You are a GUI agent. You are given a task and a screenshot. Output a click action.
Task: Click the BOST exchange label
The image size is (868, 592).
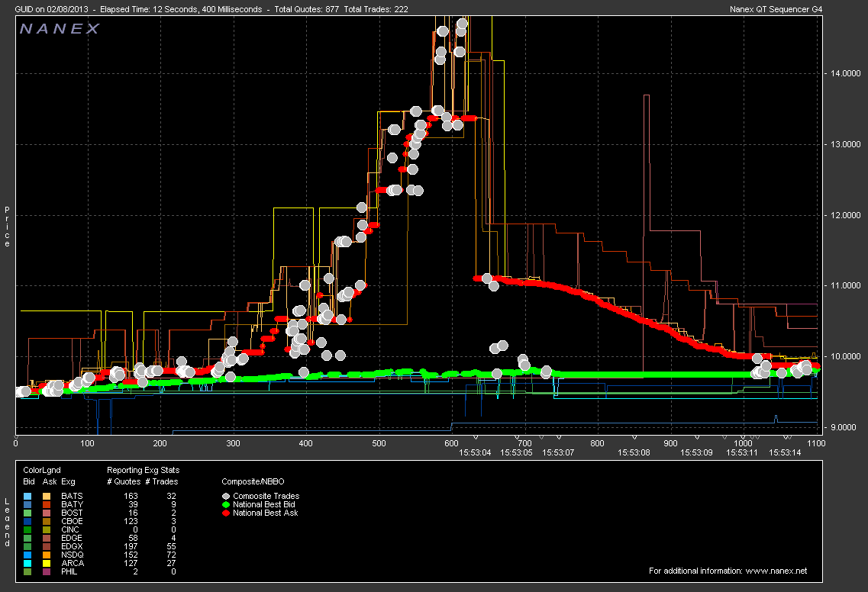tap(72, 513)
